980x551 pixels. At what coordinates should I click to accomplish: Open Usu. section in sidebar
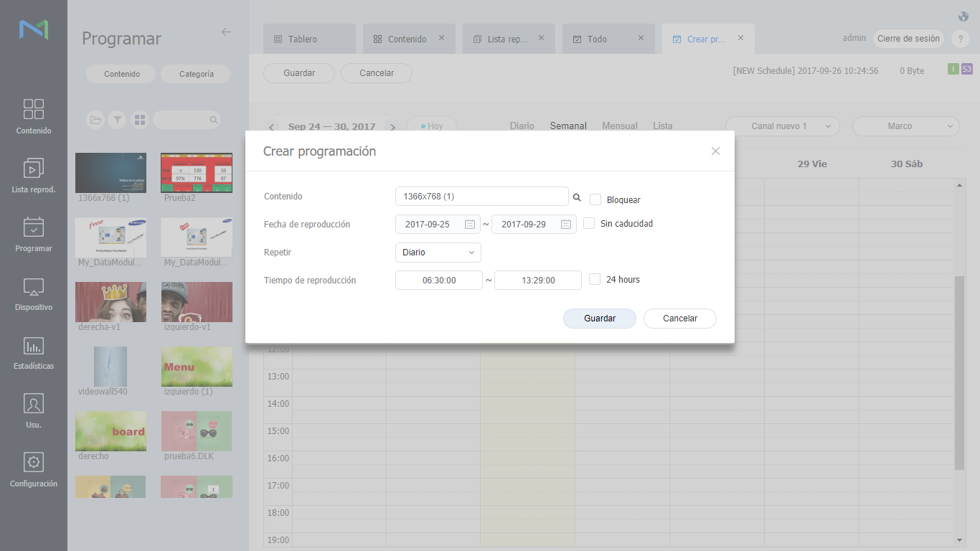click(x=34, y=411)
